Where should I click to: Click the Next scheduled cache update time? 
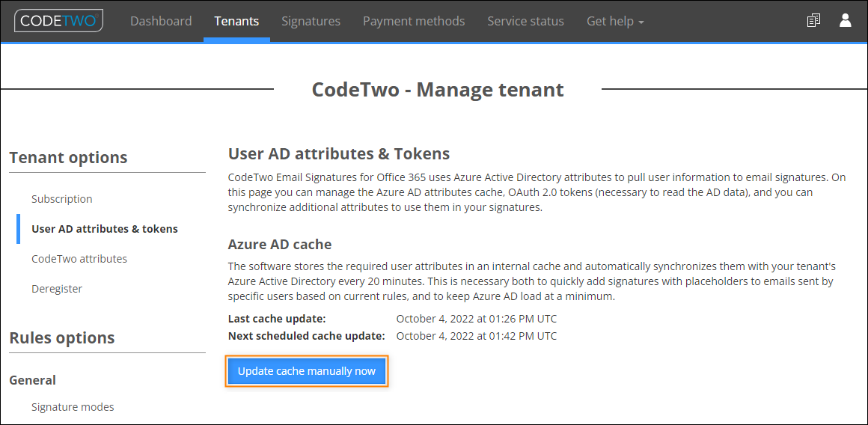tap(477, 335)
